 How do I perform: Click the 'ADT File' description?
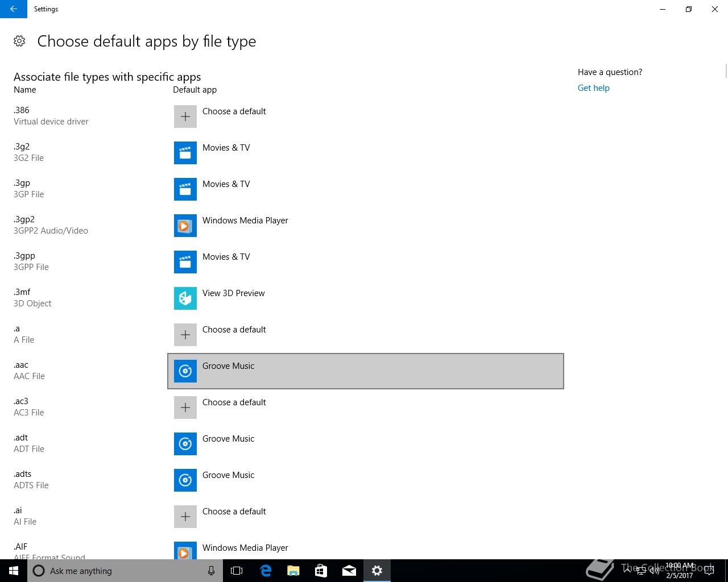click(x=29, y=449)
